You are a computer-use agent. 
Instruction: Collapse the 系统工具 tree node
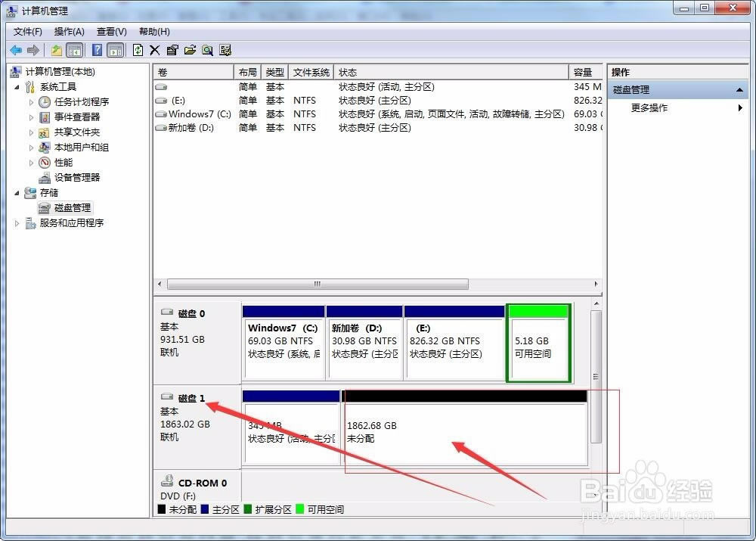[18, 87]
